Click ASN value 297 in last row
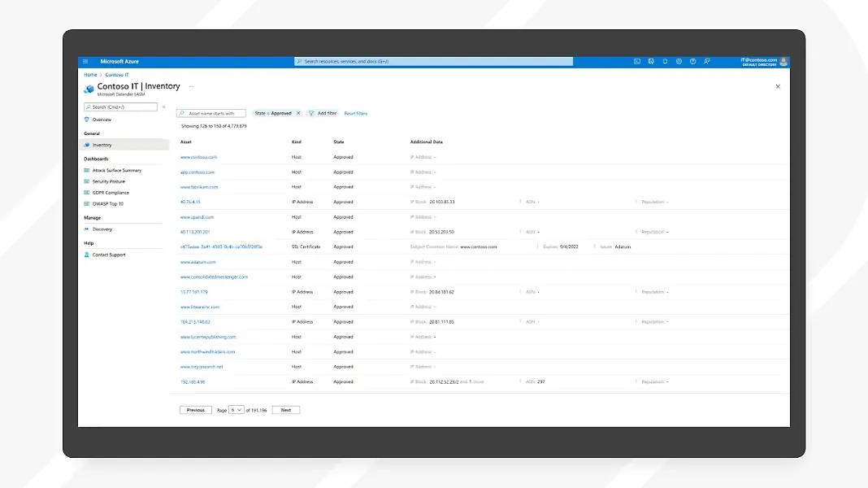 [x=540, y=381]
